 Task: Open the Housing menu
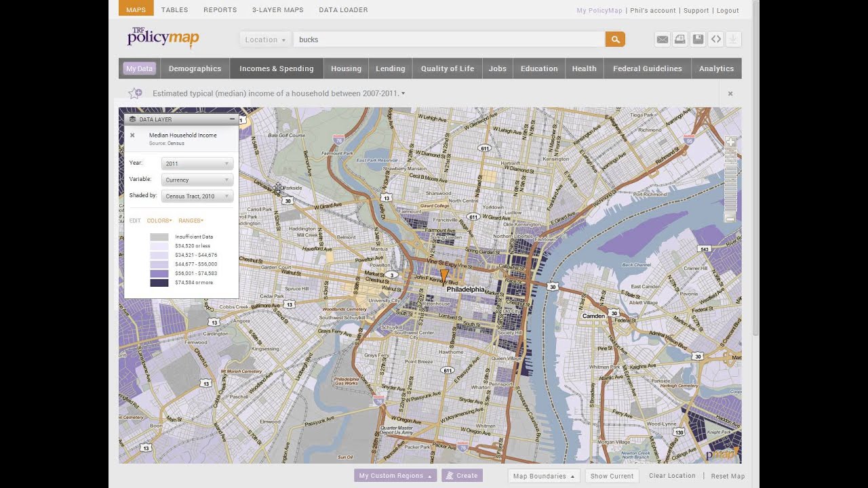tap(346, 68)
